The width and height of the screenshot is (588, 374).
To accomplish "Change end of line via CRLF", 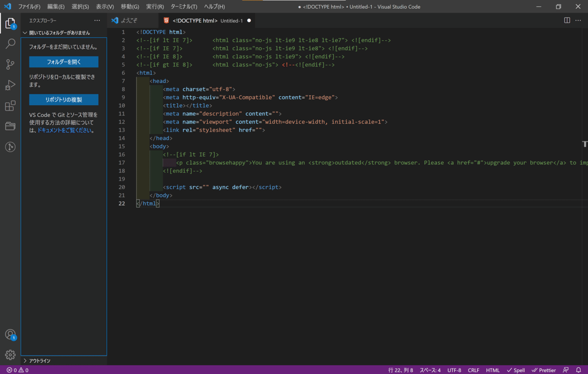I will point(473,370).
